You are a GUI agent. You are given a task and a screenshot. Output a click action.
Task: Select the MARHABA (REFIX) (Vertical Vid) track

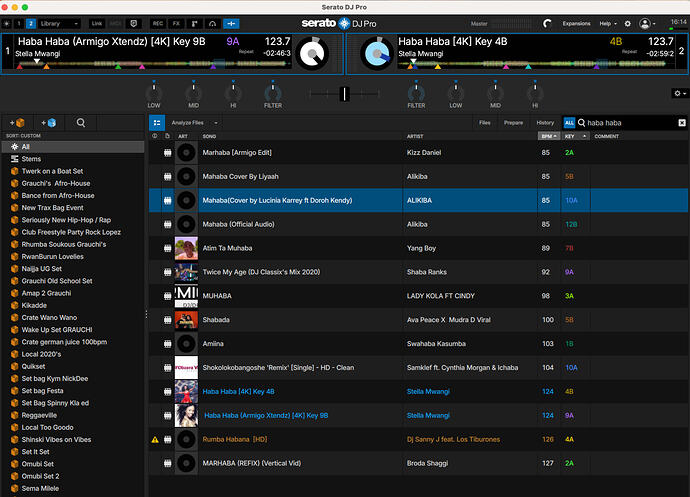coord(418,463)
